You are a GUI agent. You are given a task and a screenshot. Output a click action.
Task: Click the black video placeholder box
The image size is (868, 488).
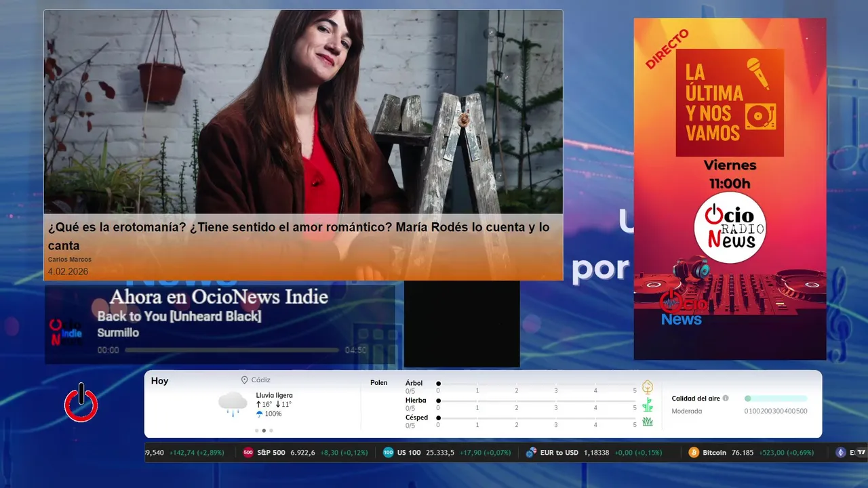click(462, 324)
